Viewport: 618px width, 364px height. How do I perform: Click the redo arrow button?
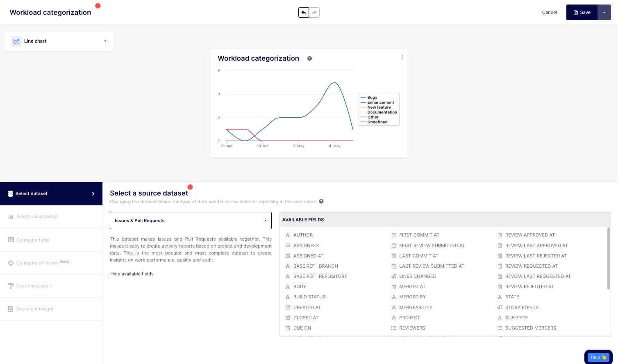314,13
